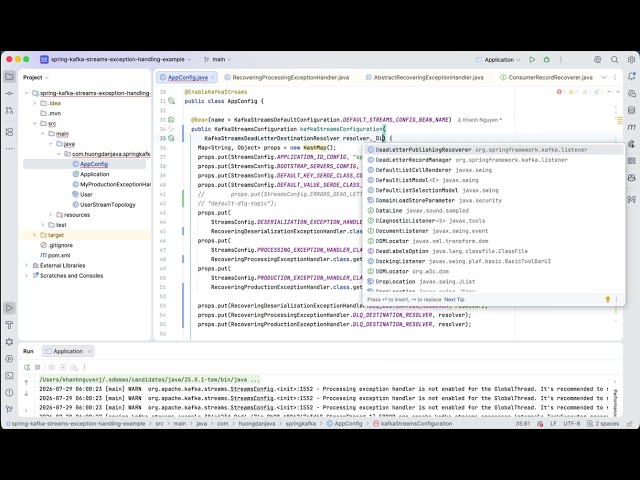Open main branch dropdown
Image resolution: width=640 pixels, height=480 pixels.
[218, 60]
